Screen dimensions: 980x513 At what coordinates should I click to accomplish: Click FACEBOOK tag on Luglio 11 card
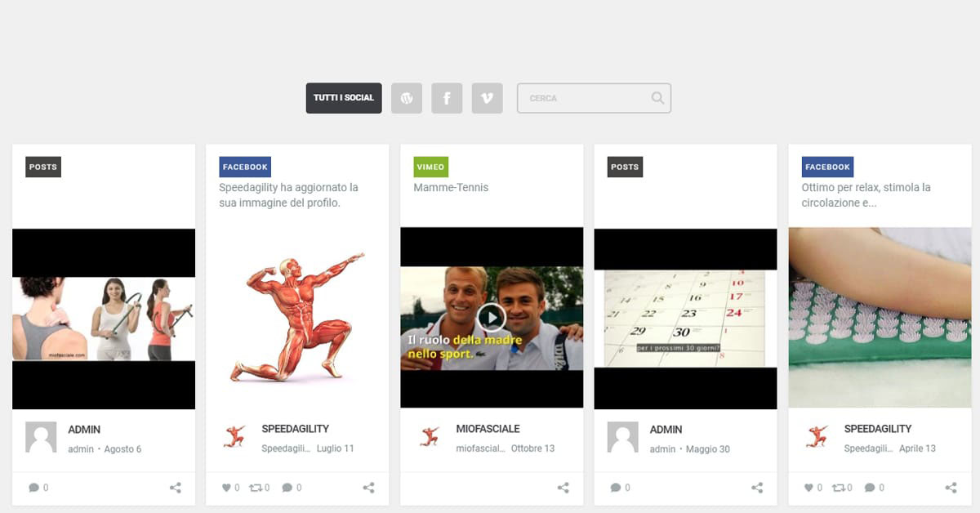(x=245, y=167)
